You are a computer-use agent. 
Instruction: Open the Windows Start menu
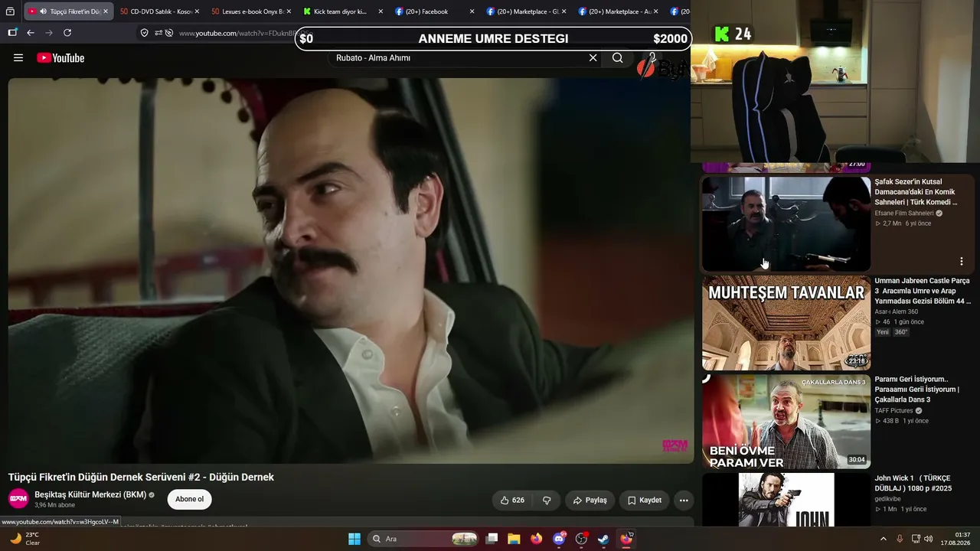point(354,539)
